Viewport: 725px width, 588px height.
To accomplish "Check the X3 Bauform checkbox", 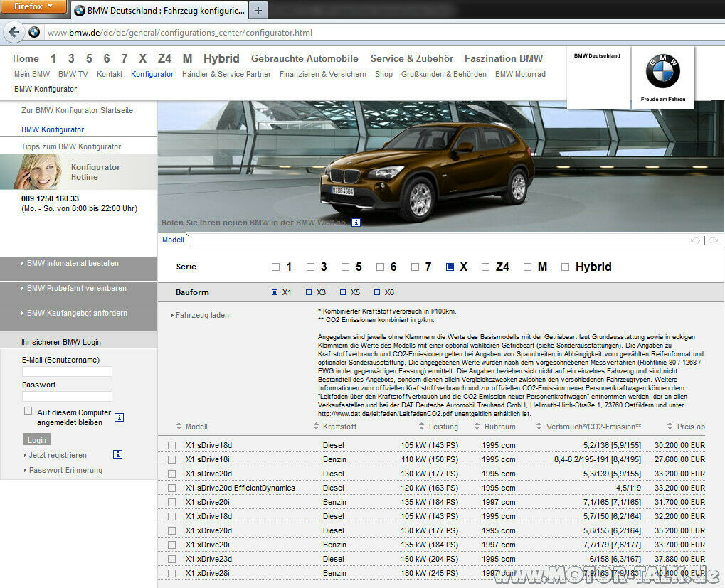I will tap(307, 292).
